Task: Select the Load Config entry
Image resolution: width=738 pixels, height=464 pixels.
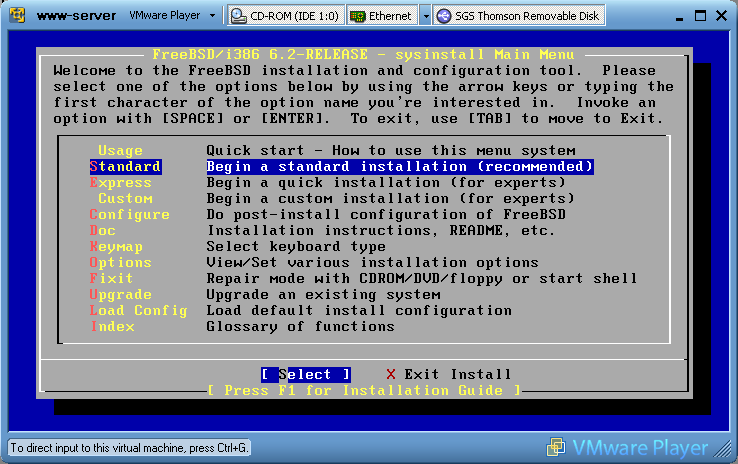Action: (138, 311)
